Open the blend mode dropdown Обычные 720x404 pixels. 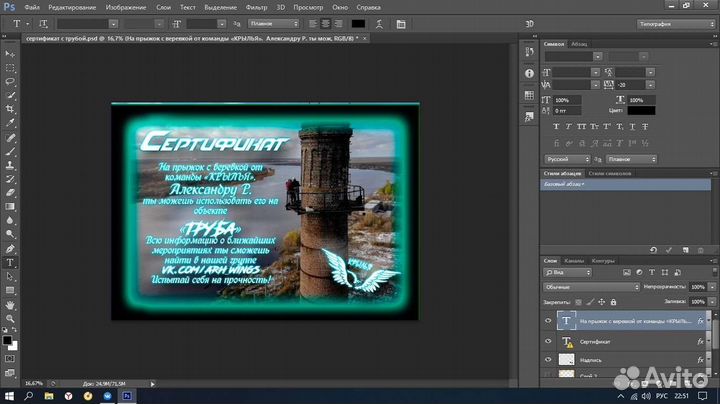[591, 287]
